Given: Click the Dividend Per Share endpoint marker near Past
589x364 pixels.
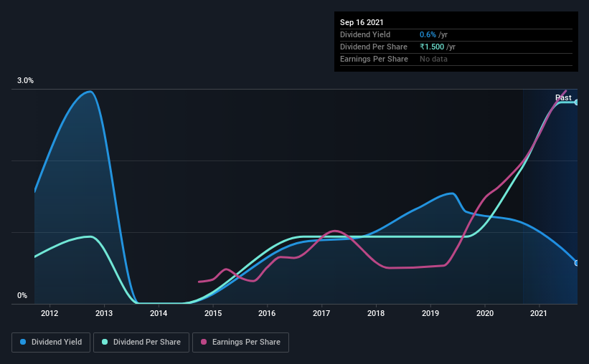Looking at the screenshot, I should [x=576, y=102].
